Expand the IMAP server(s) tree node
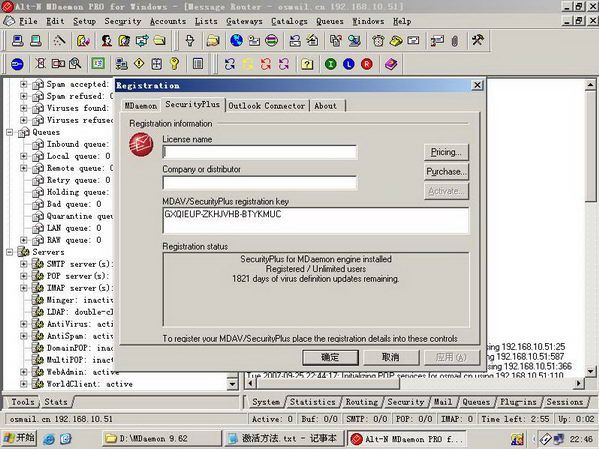The width and height of the screenshot is (599, 449). tap(24, 288)
